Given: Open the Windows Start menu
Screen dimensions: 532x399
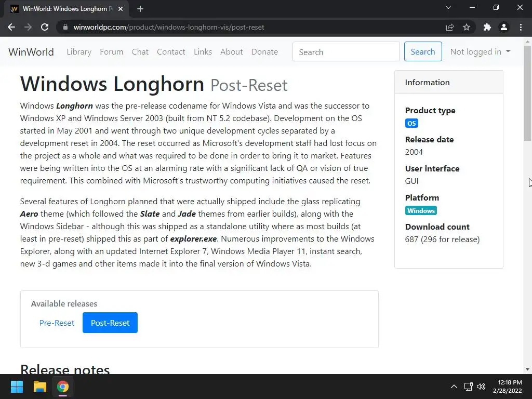Looking at the screenshot, I should (x=17, y=387).
